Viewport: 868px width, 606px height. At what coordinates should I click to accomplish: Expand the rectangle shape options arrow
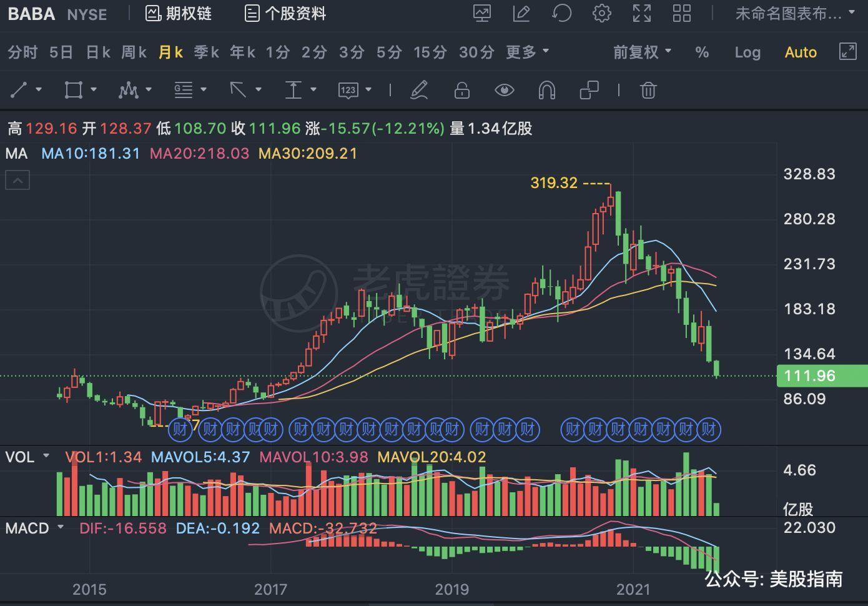94,90
